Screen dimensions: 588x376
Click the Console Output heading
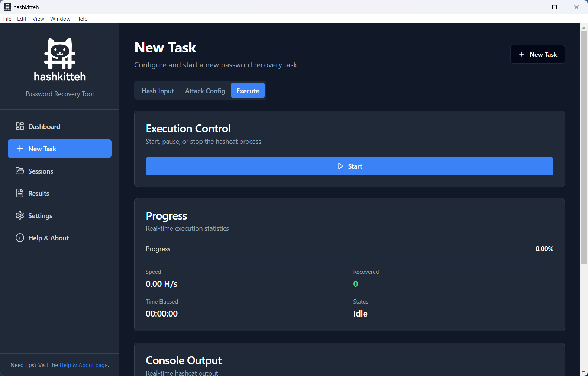[x=184, y=360]
